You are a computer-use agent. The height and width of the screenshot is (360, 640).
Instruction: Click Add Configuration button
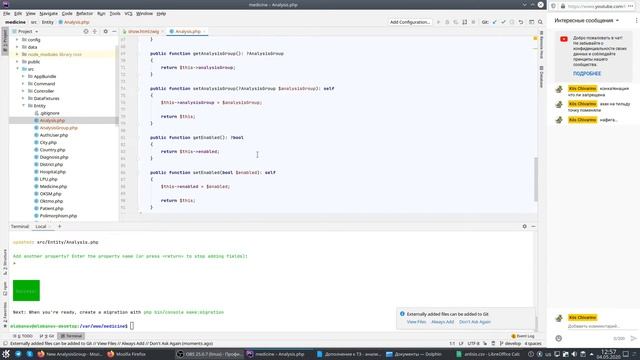click(410, 22)
